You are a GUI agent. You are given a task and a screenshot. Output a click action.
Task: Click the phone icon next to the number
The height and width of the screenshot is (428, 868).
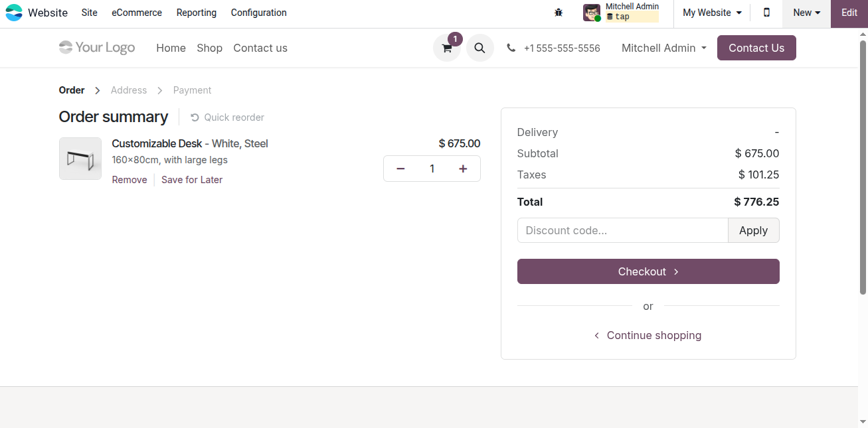click(511, 48)
